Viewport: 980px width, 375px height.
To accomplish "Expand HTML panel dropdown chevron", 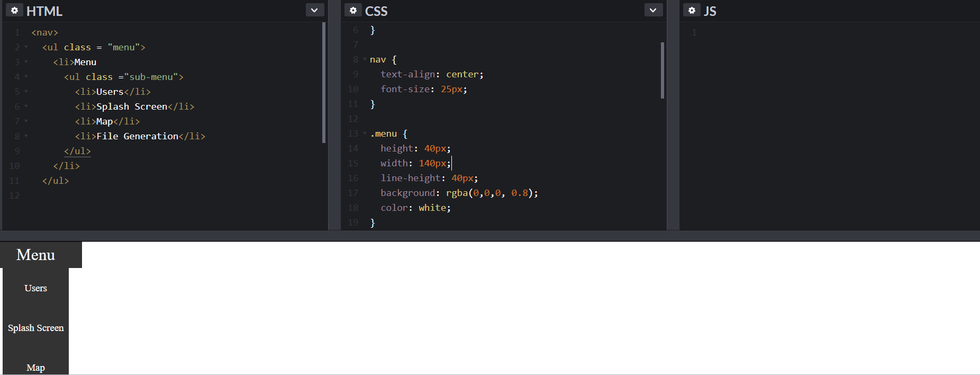I will [315, 10].
